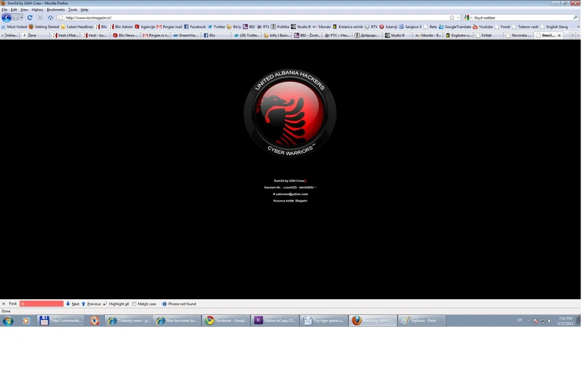
Task: Enable the Match case checkbox
Action: coord(134,304)
